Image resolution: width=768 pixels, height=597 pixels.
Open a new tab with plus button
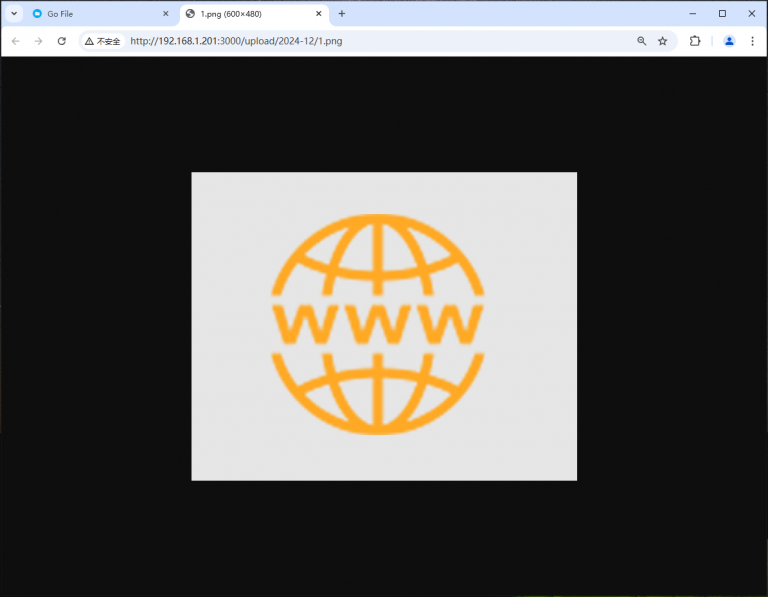pyautogui.click(x=342, y=14)
